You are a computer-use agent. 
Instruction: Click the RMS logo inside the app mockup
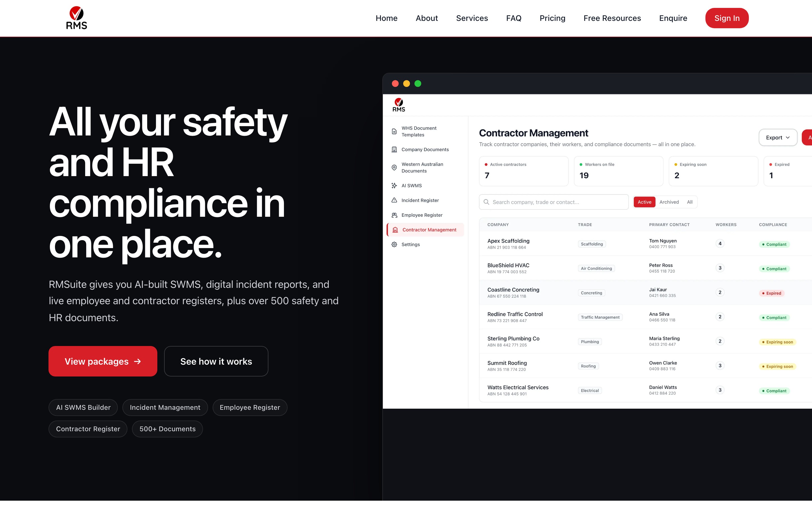(x=399, y=105)
